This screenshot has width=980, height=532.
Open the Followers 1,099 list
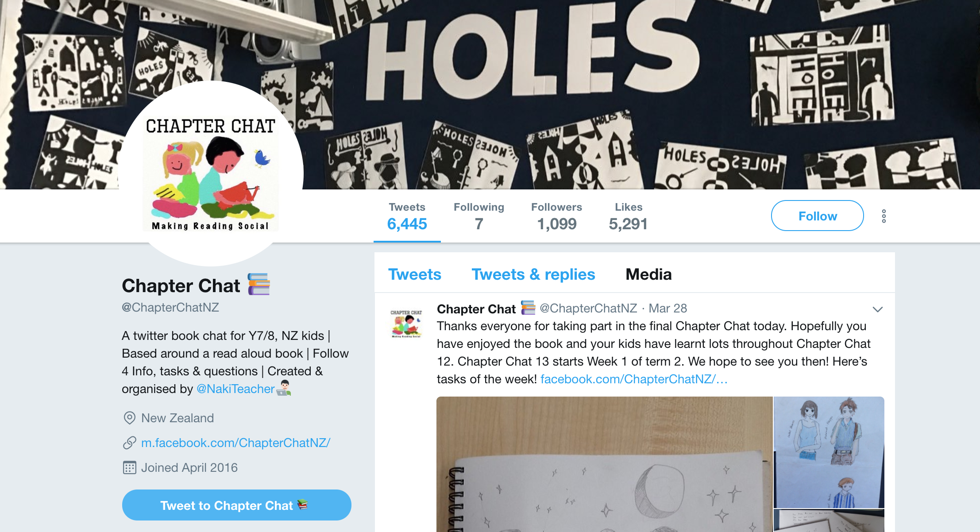[556, 217]
